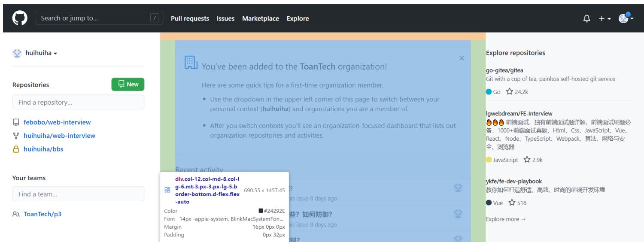Image resolution: width=644 pixels, height=242 pixels.
Task: Star the lgwebdream/FE-Interview repository
Action: (x=528, y=160)
